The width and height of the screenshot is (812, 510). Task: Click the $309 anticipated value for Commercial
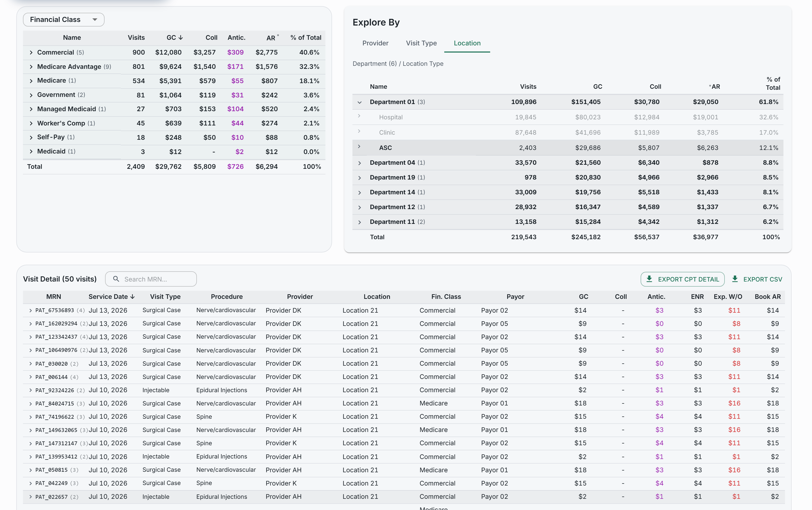[x=235, y=52]
